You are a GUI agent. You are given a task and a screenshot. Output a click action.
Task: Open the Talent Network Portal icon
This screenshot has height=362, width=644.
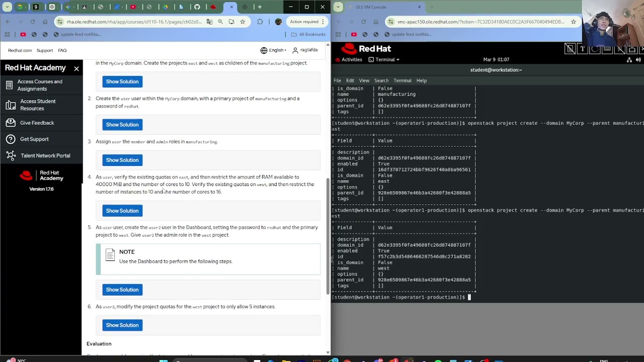pyautogui.click(x=11, y=156)
